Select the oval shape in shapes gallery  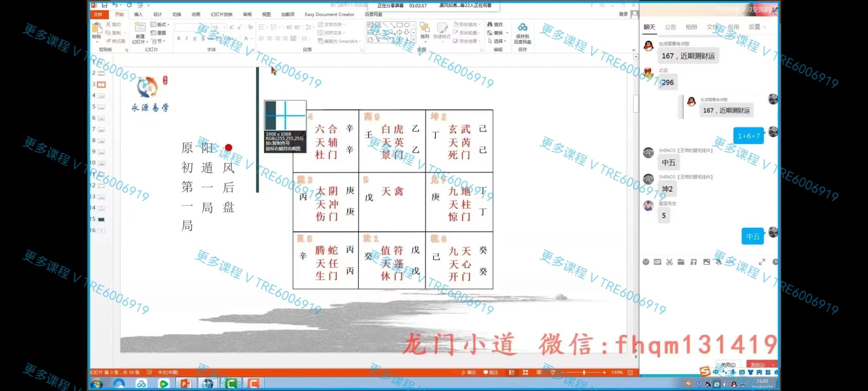[x=407, y=25]
